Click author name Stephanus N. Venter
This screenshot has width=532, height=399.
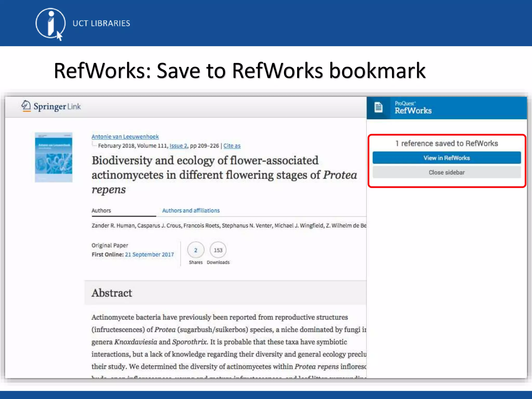click(247, 225)
